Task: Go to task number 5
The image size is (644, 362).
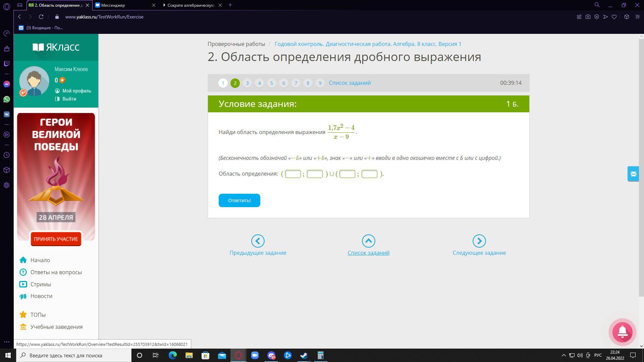Action: (271, 83)
